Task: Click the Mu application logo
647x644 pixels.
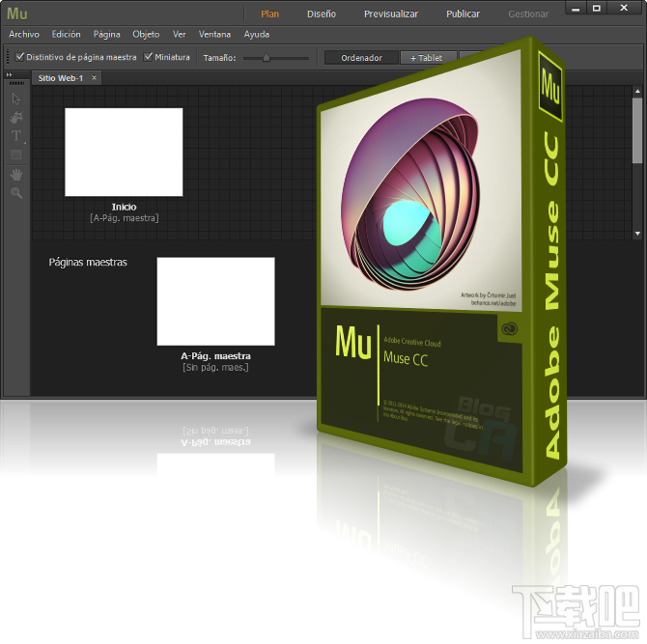Action: tap(17, 14)
